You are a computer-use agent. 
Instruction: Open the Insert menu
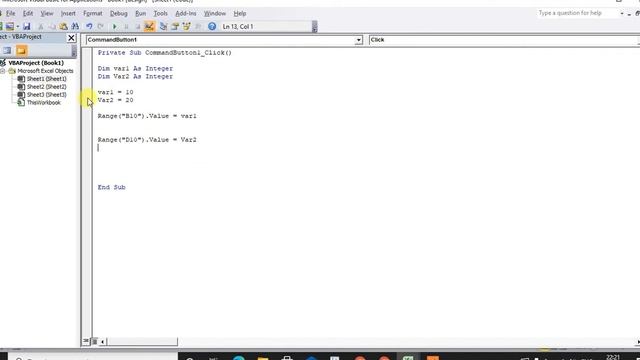tap(68, 13)
